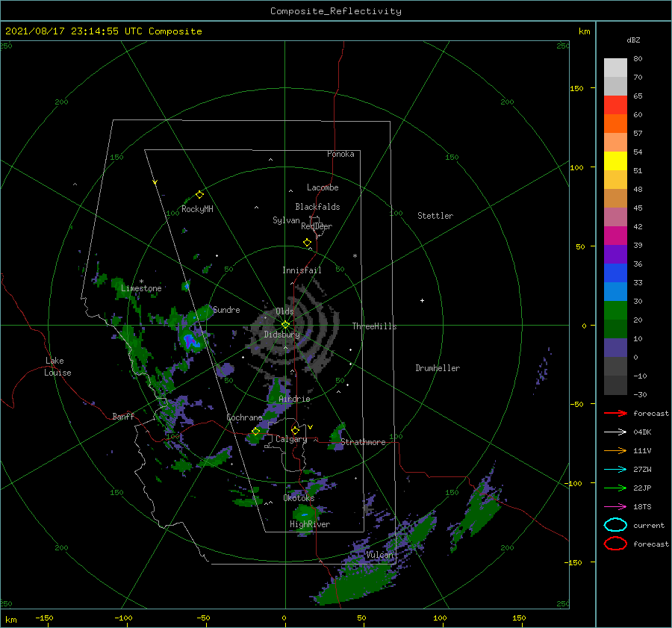This screenshot has width=672, height=628.
Task: Click the yellow diamond marker near Cochrane
Action: coord(256,432)
